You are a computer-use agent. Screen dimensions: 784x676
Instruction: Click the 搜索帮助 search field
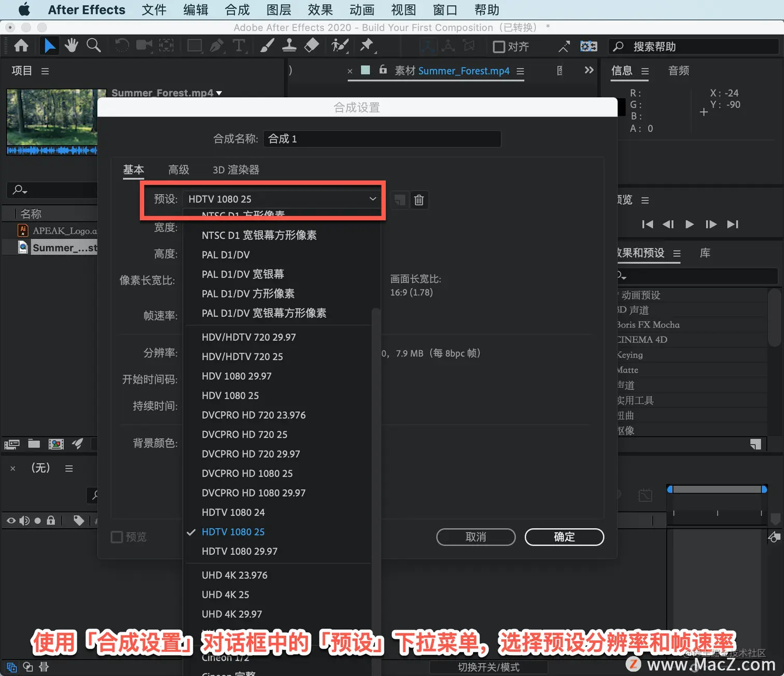coord(694,47)
